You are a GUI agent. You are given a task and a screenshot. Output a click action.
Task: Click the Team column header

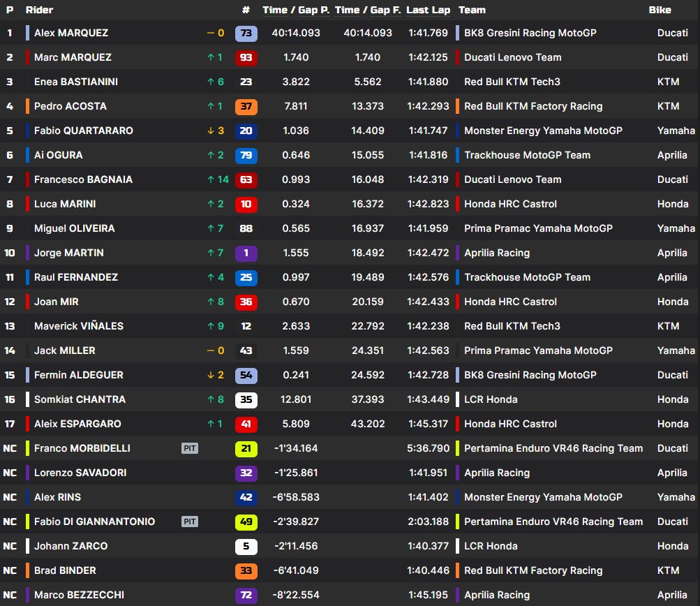[472, 10]
